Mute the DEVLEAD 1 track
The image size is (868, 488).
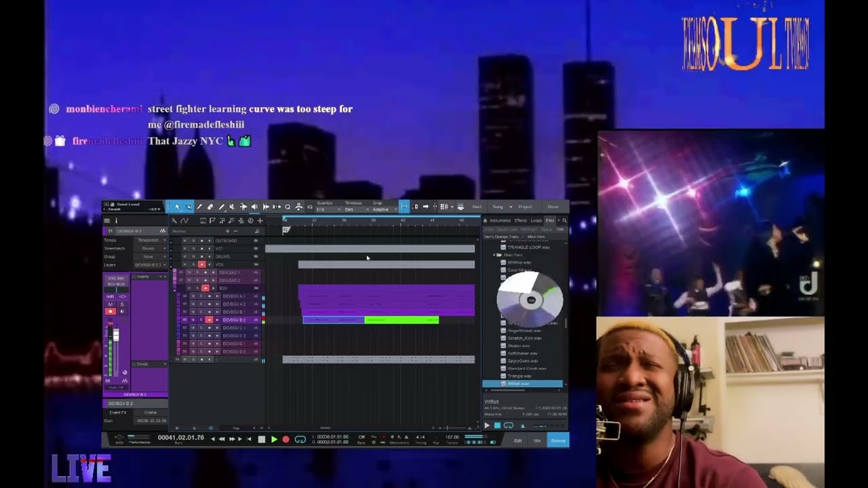pos(189,272)
